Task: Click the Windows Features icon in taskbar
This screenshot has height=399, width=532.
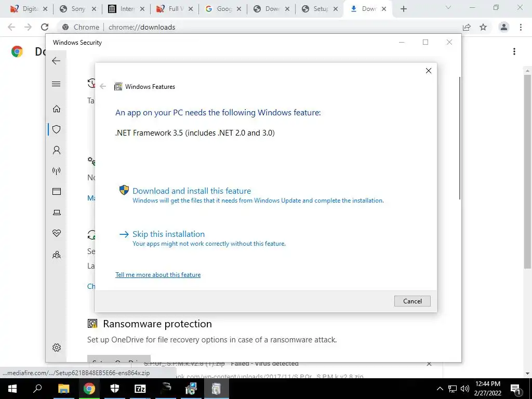Action: [216, 389]
